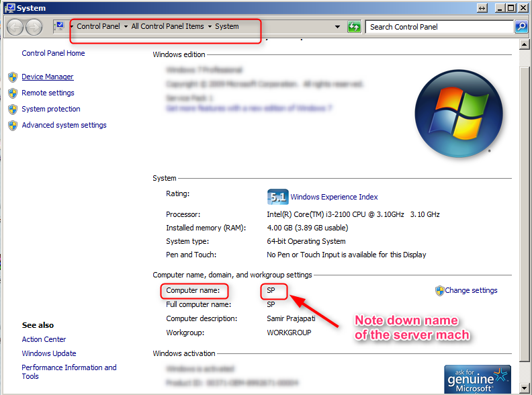Expand the dropdown arrow before Control Panel
The height and width of the screenshot is (395, 532).
tap(72, 26)
